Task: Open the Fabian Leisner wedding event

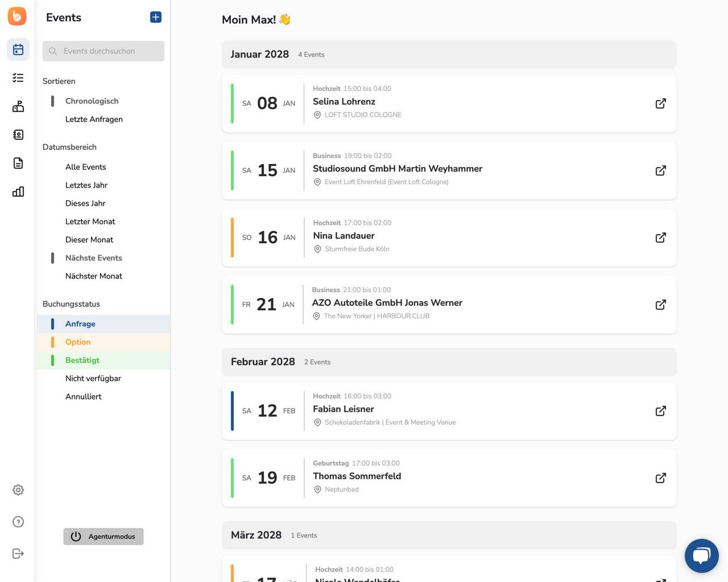Action: (344, 409)
